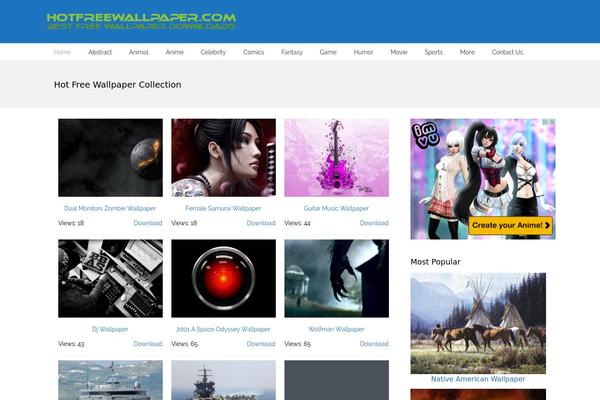Click the Female Samurai Wallpaper title link
The image size is (600, 400).
223,209
